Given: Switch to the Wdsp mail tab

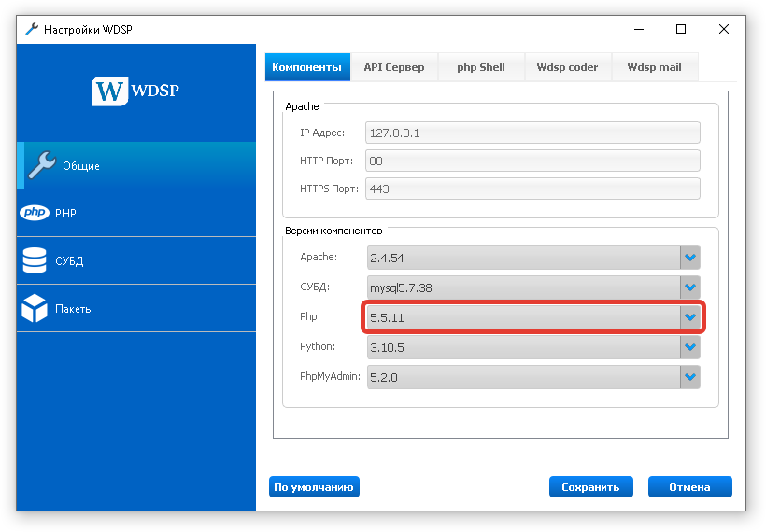Looking at the screenshot, I should tap(655, 67).
